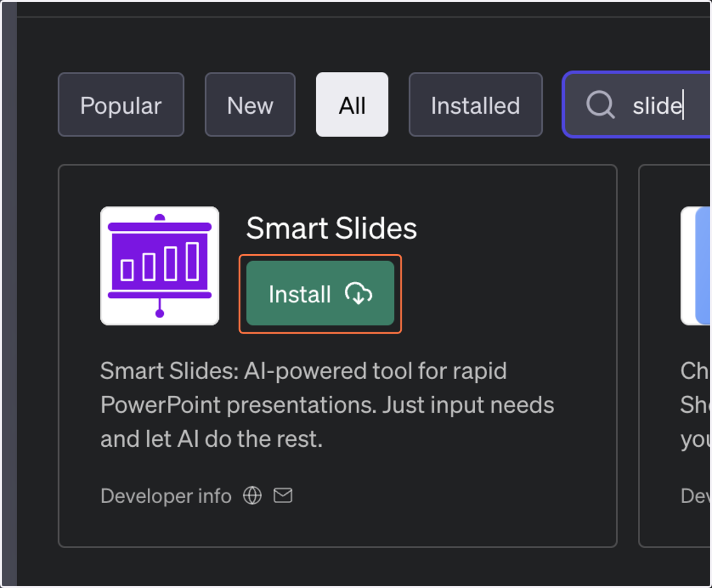Click the search field containing 'slide'
The image size is (712, 588).
pyautogui.click(x=637, y=105)
